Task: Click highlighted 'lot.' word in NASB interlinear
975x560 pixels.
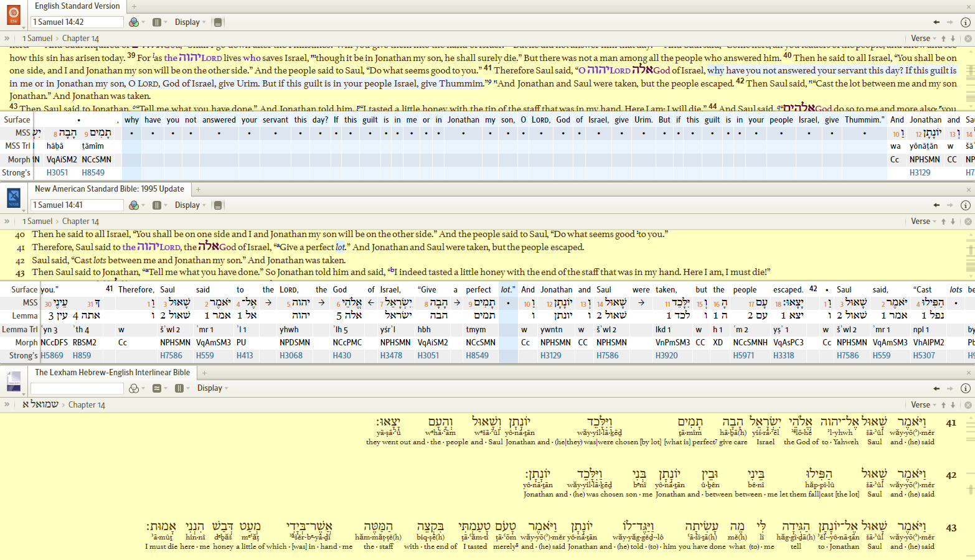Action: pyautogui.click(x=508, y=290)
